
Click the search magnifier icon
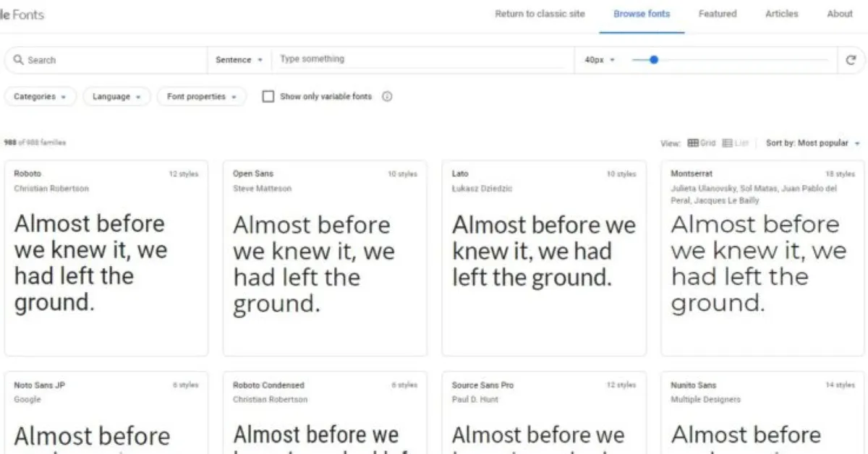[x=18, y=60]
